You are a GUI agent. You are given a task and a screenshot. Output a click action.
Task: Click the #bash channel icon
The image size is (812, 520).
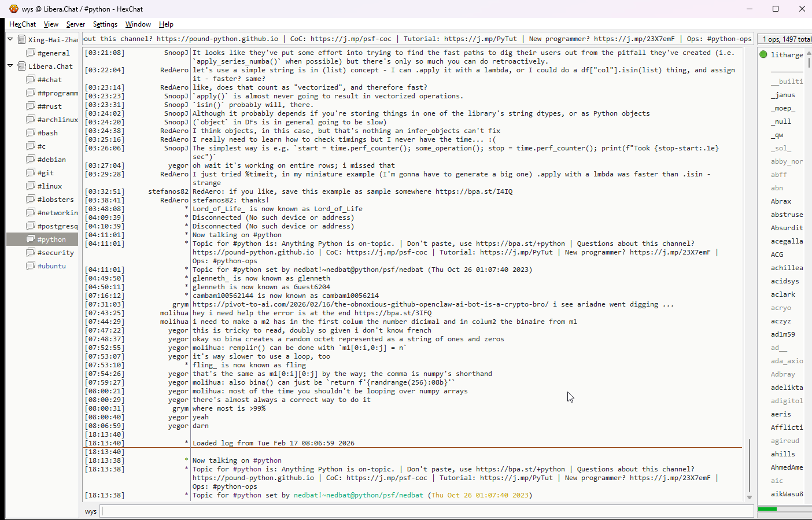pos(31,132)
